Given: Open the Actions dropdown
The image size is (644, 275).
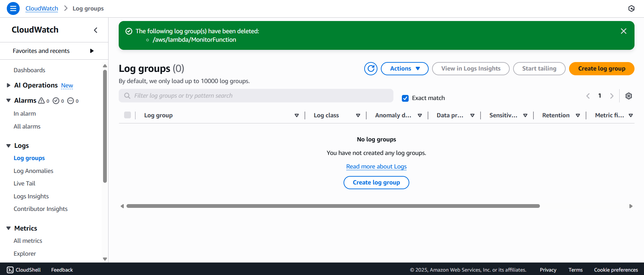Looking at the screenshot, I should point(404,68).
